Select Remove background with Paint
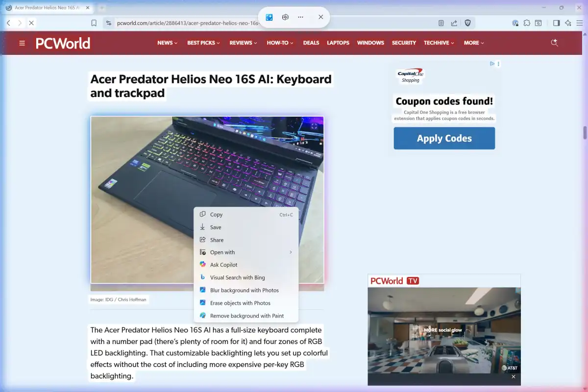 click(246, 316)
